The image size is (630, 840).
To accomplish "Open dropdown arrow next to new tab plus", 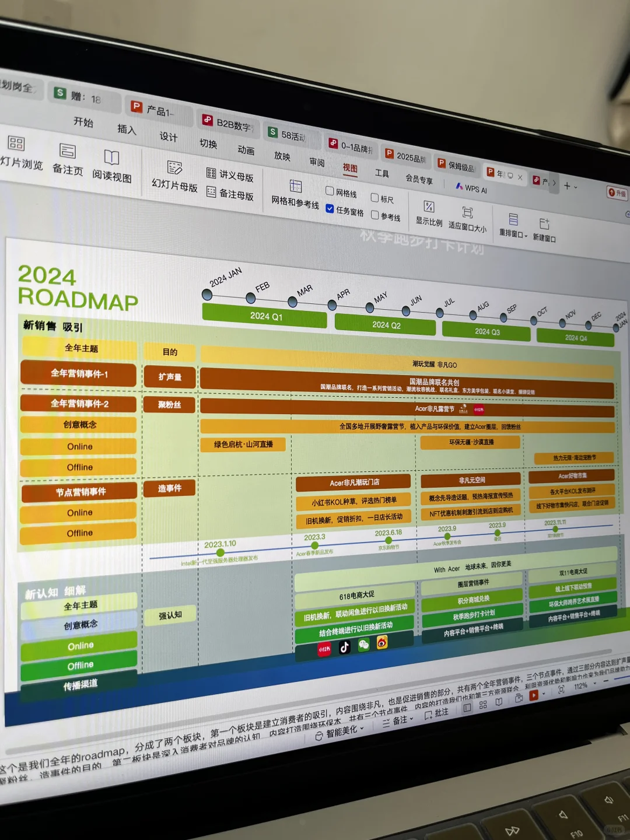I will [x=576, y=187].
